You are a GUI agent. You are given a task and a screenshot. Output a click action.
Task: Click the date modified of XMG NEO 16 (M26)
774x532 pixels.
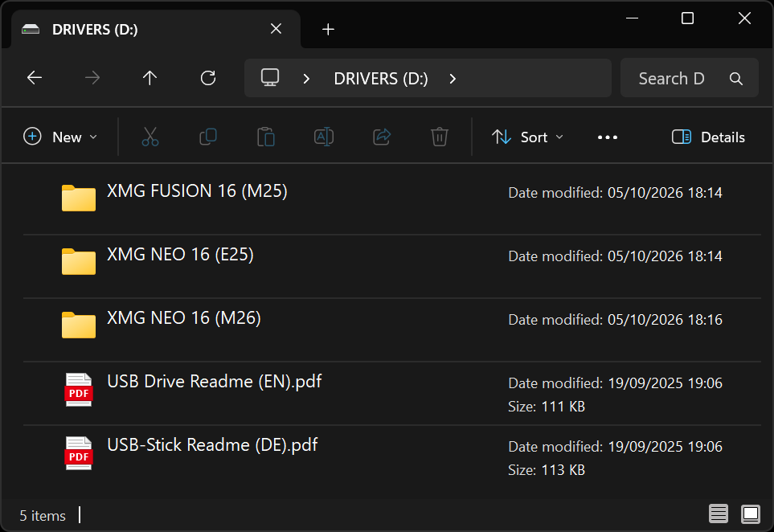pos(615,320)
